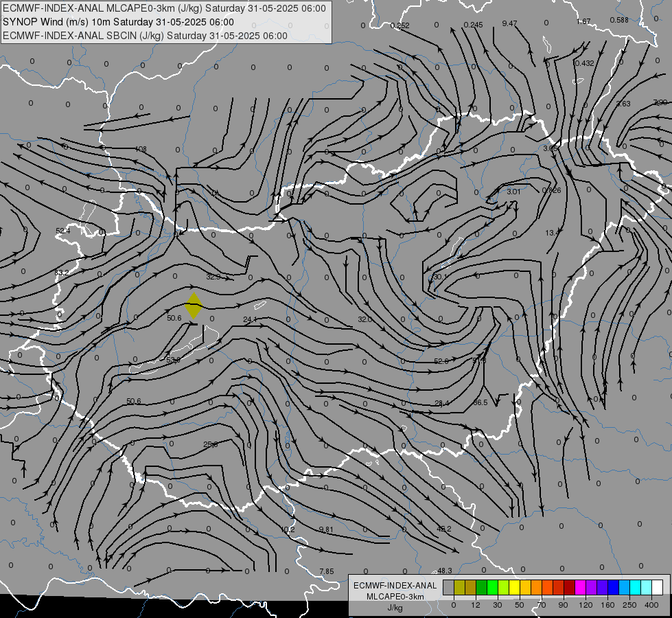Viewport: 672px width, 618px height.
Task: Click the yellow diamond marker on the map
Action: coord(194,306)
